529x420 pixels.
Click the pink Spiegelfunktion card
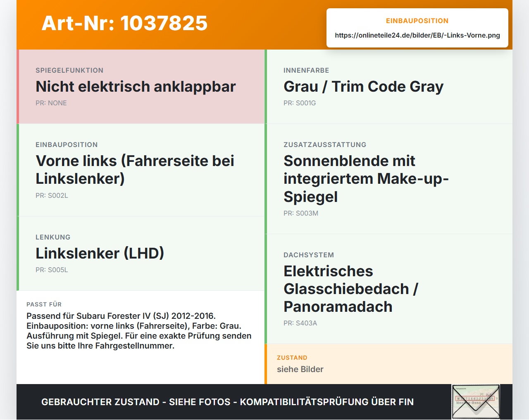tap(141, 87)
